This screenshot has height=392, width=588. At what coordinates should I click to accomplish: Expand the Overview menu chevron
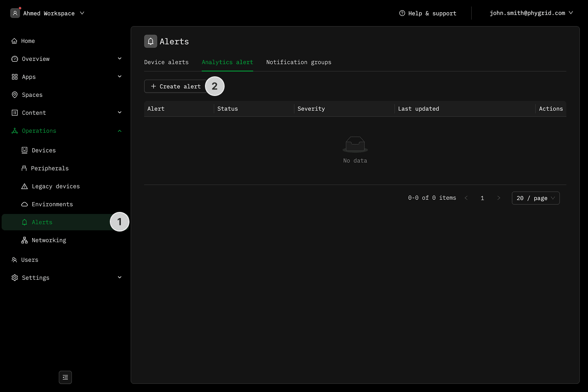point(120,59)
